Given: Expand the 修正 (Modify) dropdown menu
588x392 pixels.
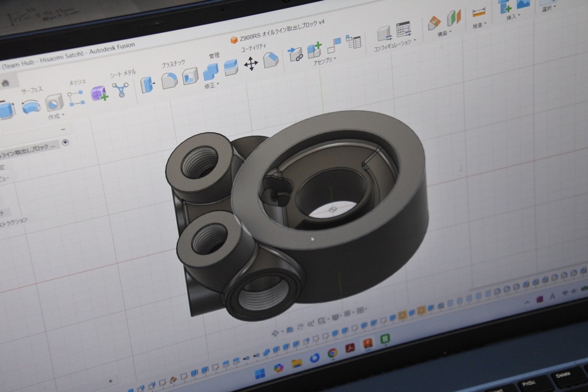Looking at the screenshot, I should pos(211,86).
